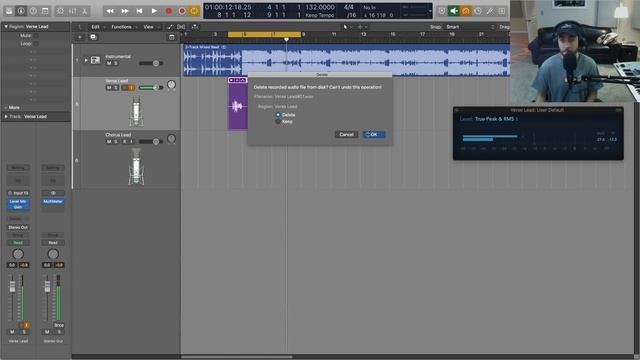Toggle the region Mute checkbox
Image resolution: width=640 pixels, height=360 pixels.
coord(36,36)
